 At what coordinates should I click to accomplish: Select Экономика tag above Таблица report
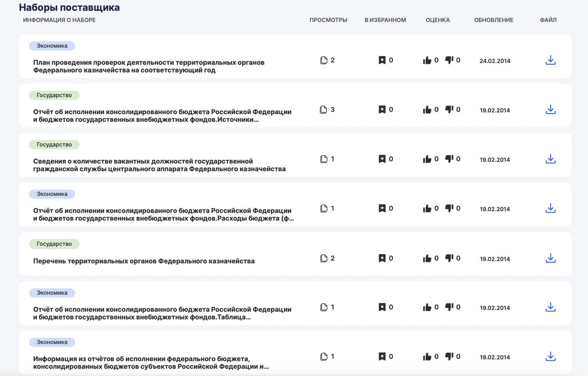pyautogui.click(x=52, y=293)
